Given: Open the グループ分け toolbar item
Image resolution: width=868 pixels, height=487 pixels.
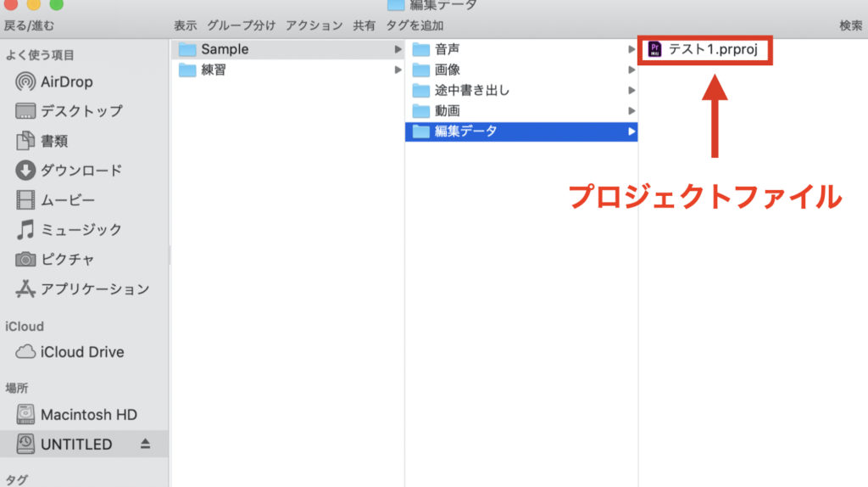Looking at the screenshot, I should click(242, 25).
